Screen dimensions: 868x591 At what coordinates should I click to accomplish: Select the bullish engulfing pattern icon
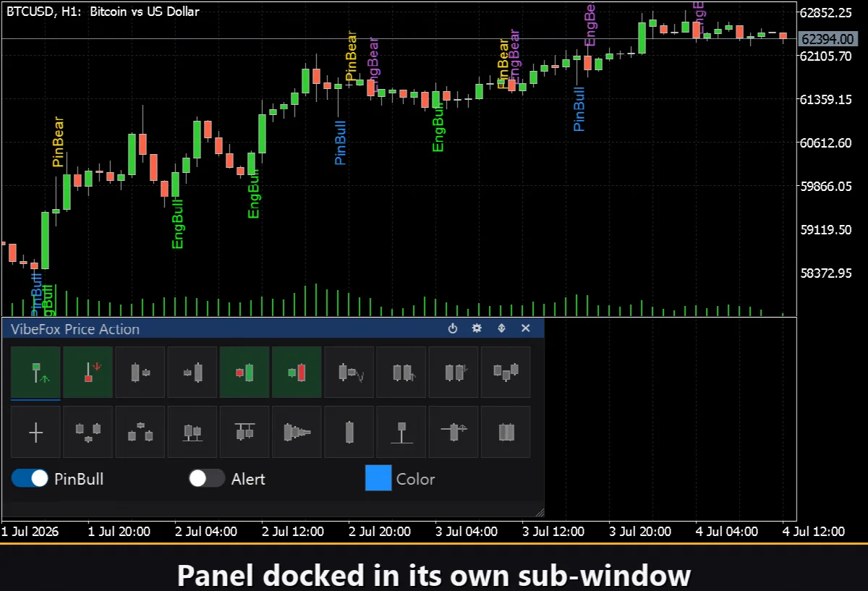[x=244, y=373]
